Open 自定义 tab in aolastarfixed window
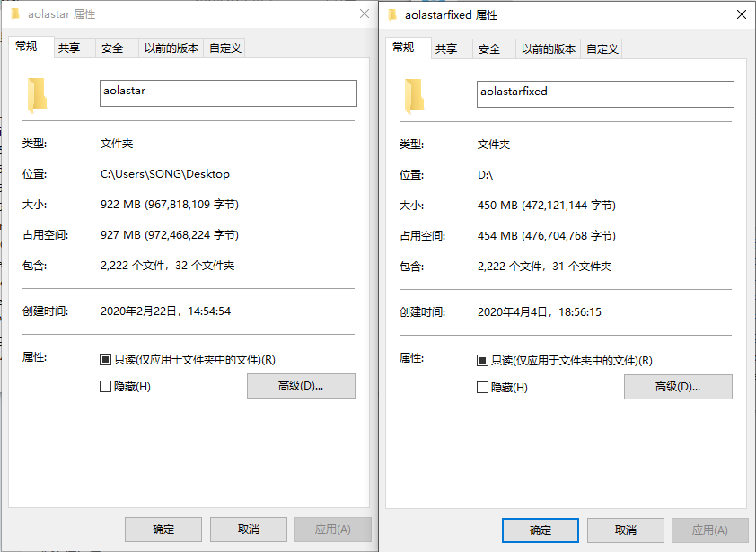This screenshot has width=756, height=552. pos(602,49)
